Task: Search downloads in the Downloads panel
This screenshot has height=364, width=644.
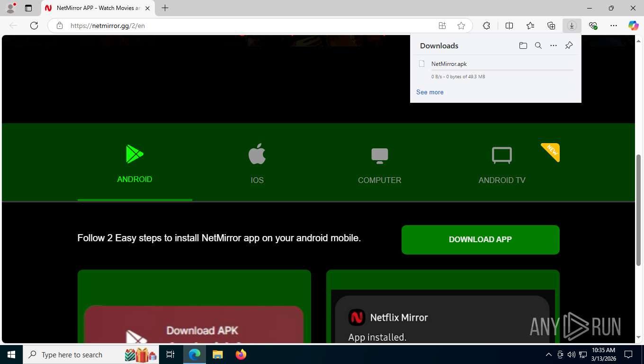Action: 538,45
